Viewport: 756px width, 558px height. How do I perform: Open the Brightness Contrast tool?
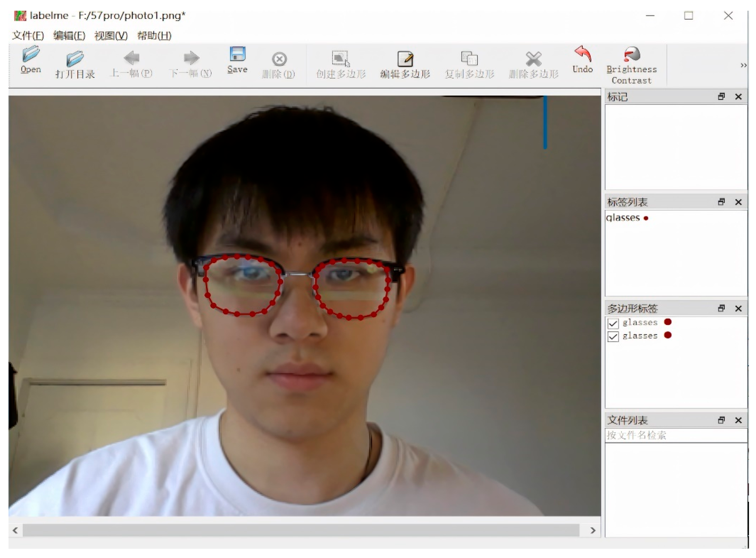631,55
